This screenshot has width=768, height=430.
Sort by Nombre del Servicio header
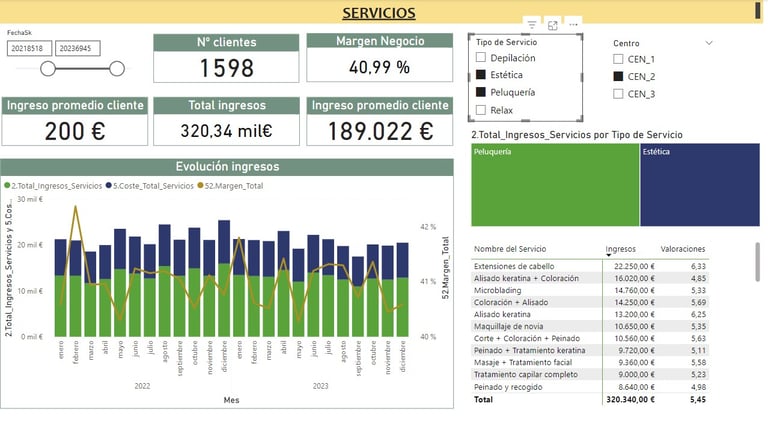click(x=509, y=249)
